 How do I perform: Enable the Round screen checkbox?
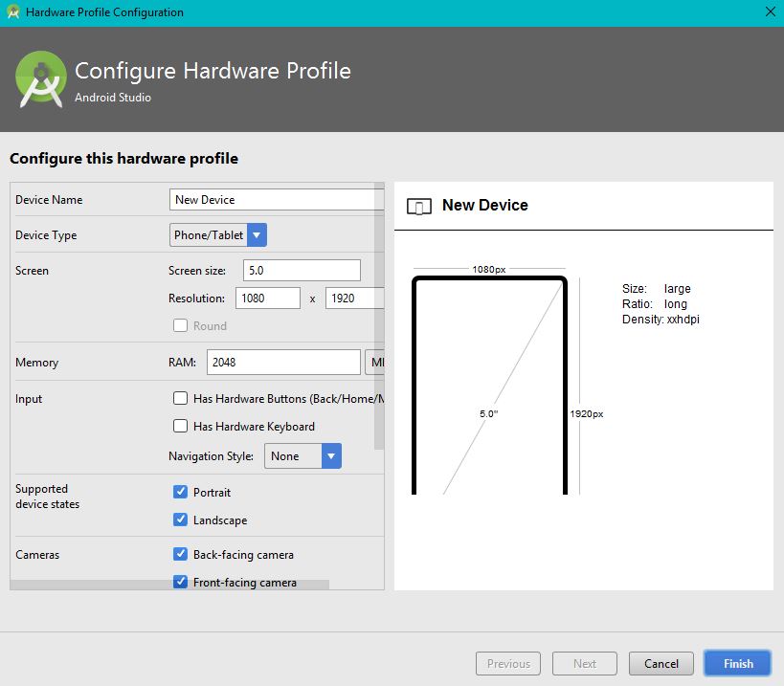(180, 325)
